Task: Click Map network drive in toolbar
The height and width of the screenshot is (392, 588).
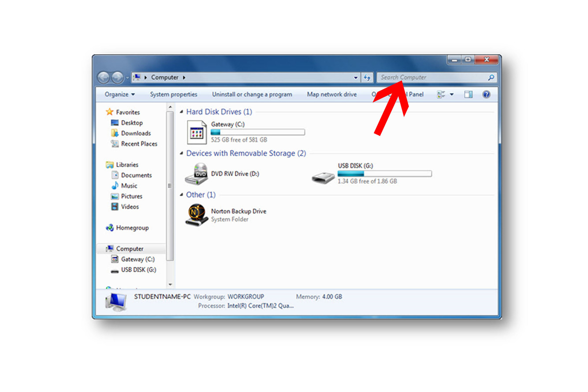Action: point(332,94)
